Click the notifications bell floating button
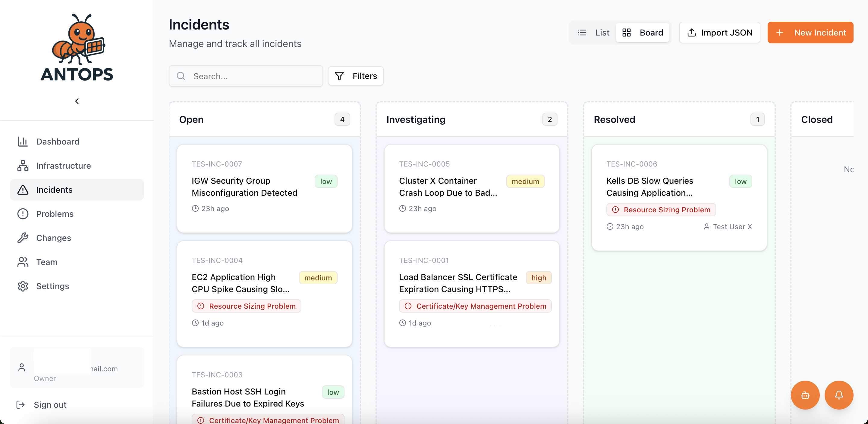 [839, 395]
